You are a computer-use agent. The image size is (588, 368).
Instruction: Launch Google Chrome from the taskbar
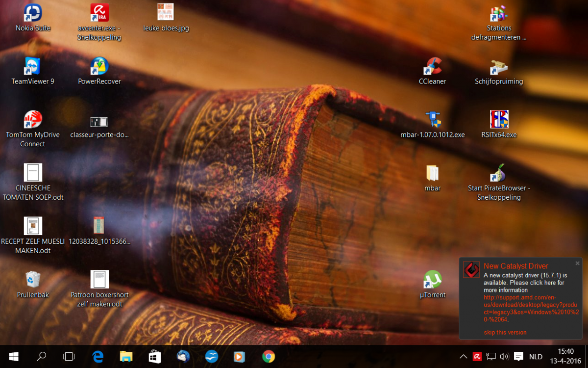pos(268,356)
